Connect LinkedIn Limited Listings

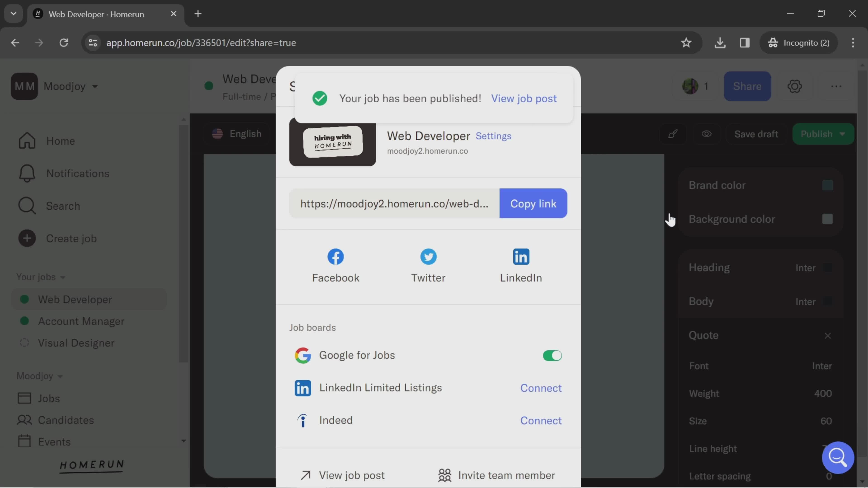pos(541,388)
